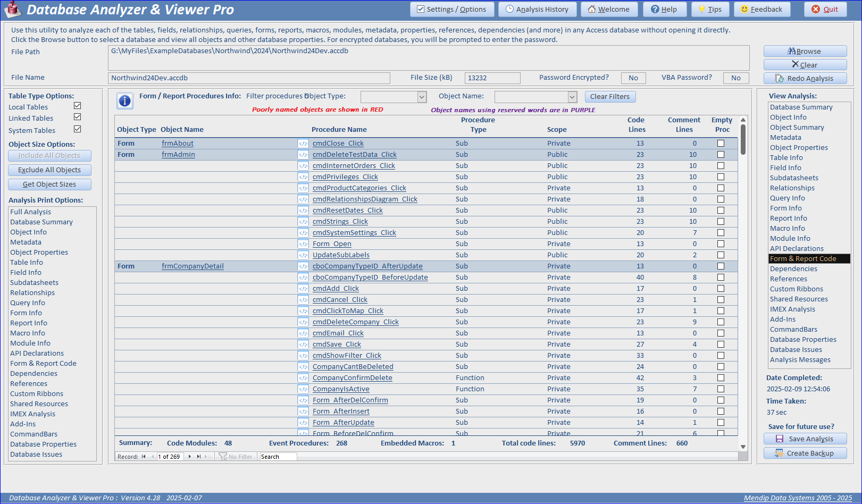Click the Get Object Sizes button

click(49, 184)
